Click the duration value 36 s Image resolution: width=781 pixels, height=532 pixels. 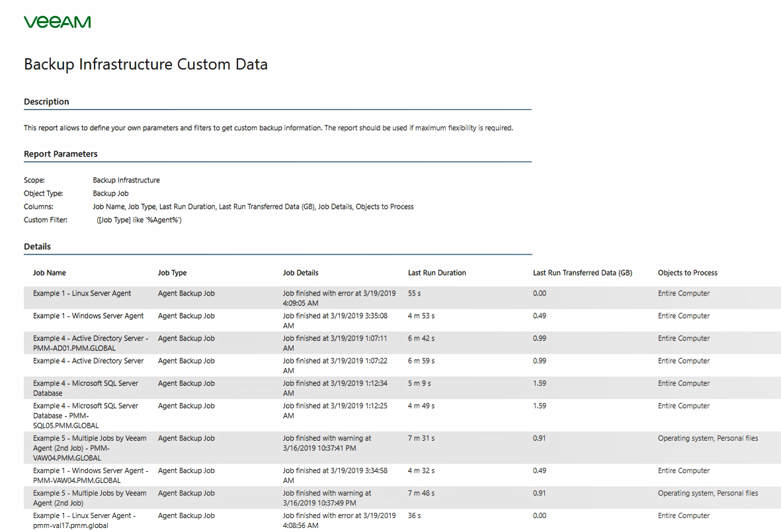click(x=415, y=515)
